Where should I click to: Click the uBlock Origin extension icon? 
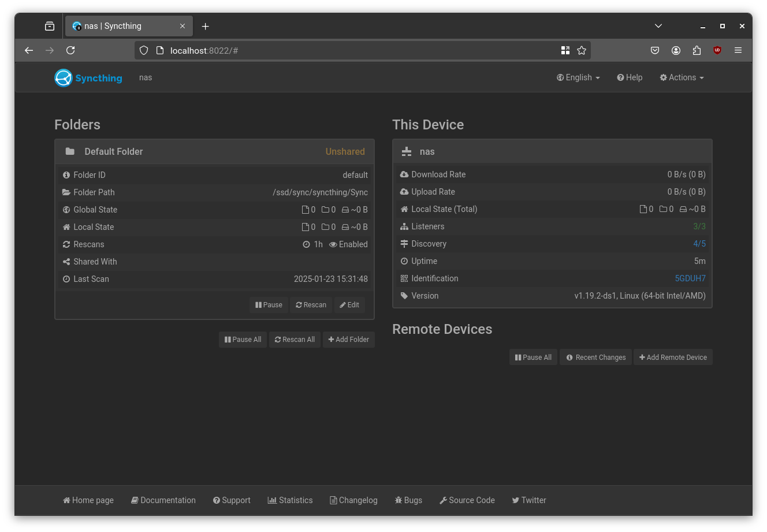point(717,50)
